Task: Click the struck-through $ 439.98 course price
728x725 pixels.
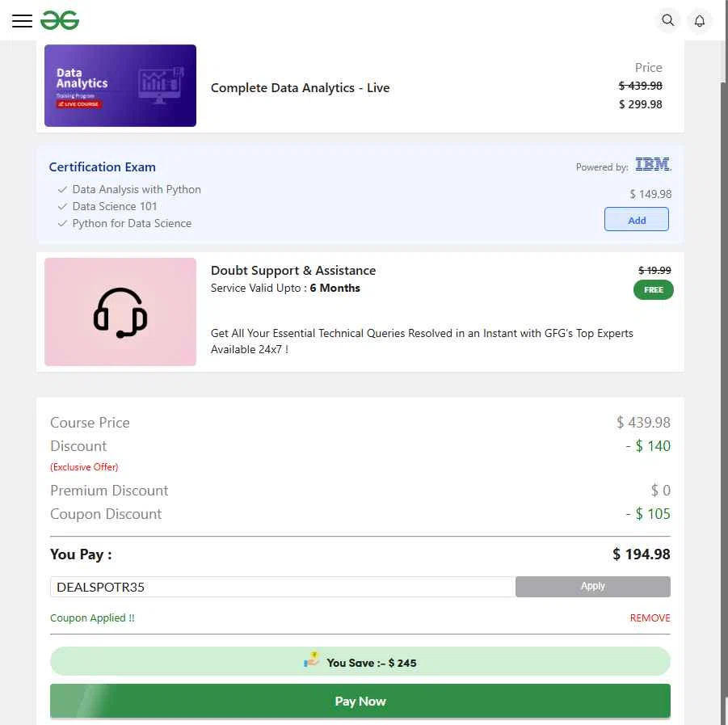Action: [x=640, y=86]
